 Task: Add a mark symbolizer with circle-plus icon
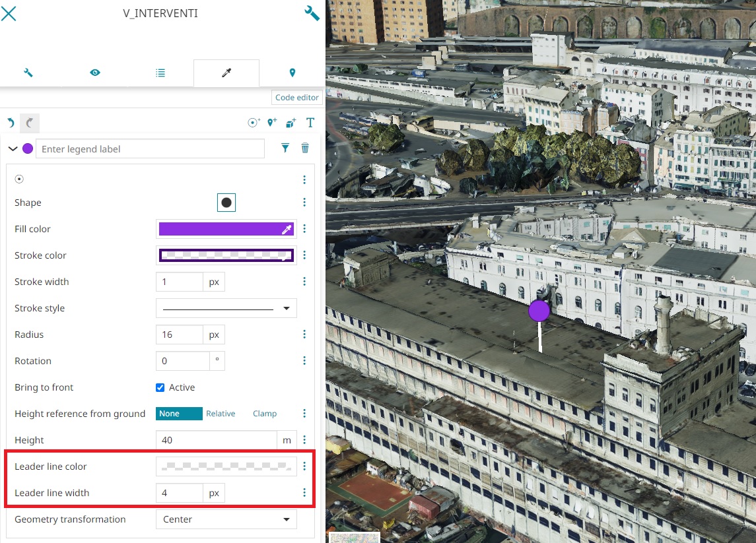pyautogui.click(x=254, y=123)
